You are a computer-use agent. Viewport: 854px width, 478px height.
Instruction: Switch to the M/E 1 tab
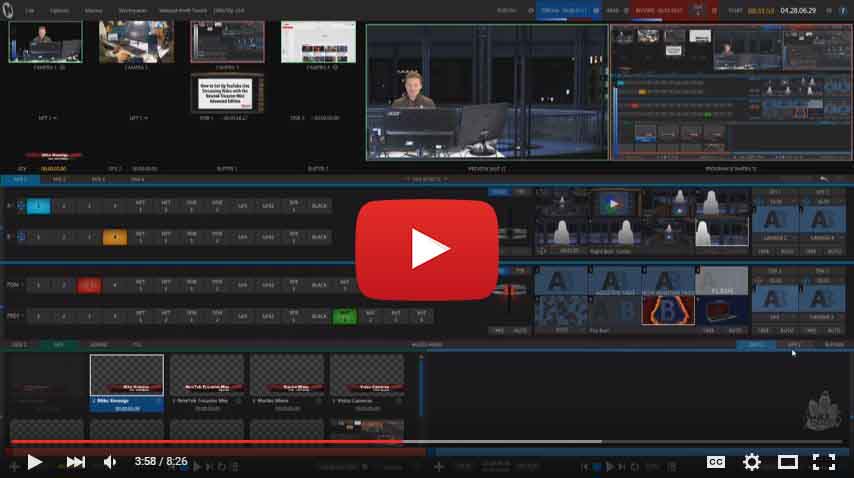click(x=20, y=179)
